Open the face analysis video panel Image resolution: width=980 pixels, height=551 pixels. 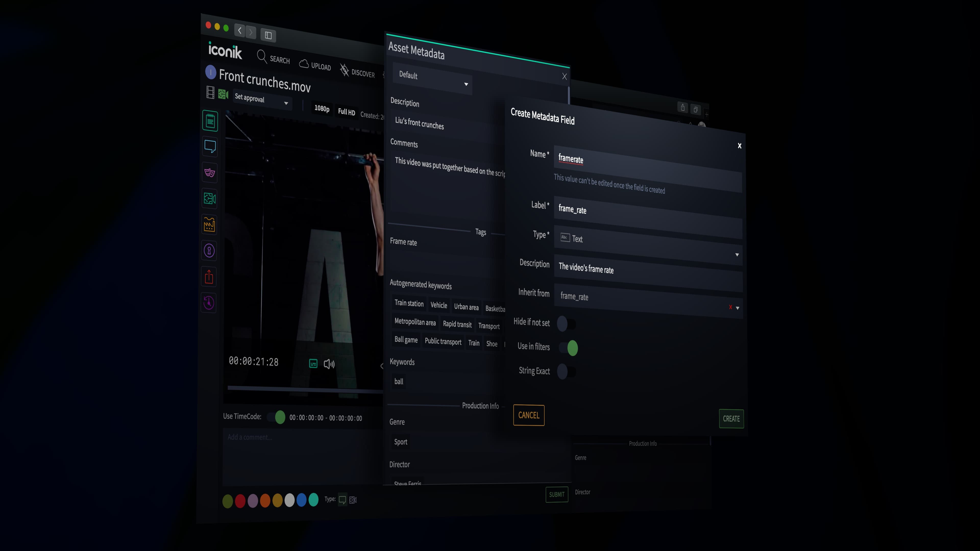[x=210, y=198]
